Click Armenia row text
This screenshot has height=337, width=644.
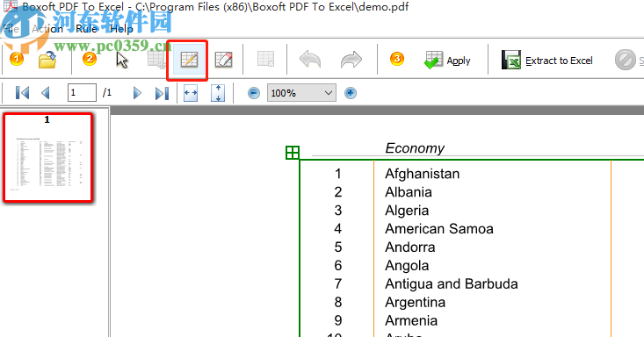click(x=411, y=320)
